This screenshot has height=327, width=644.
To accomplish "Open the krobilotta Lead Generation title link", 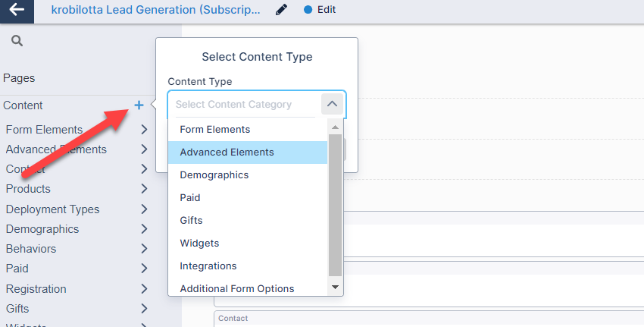I will tap(155, 11).
